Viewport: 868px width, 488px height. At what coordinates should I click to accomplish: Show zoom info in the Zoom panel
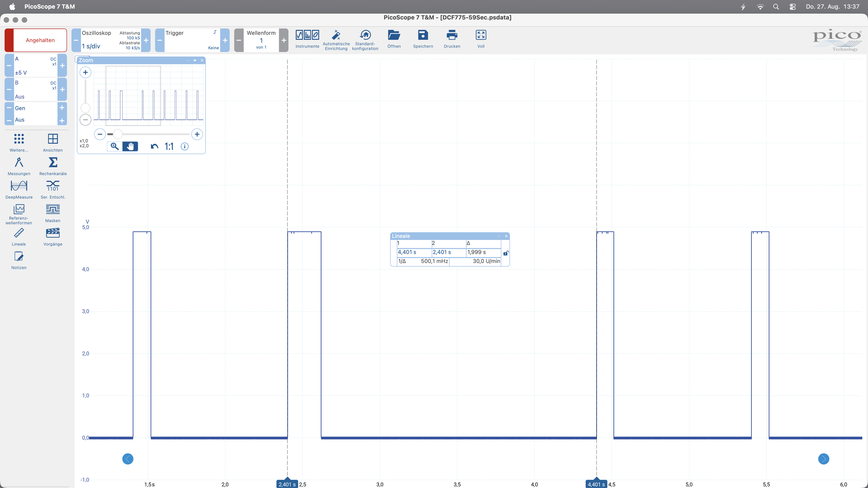coord(185,146)
